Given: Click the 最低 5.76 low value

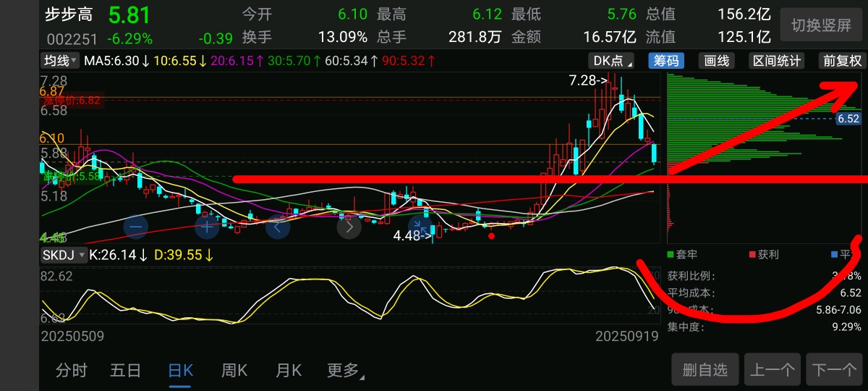Looking at the screenshot, I should click(x=622, y=14).
